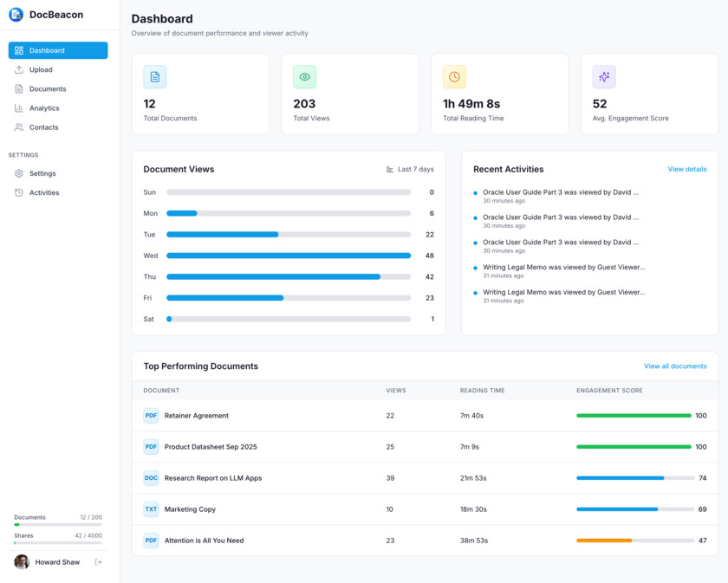
Task: Open the Last 7 days range selector
Action: pos(410,170)
